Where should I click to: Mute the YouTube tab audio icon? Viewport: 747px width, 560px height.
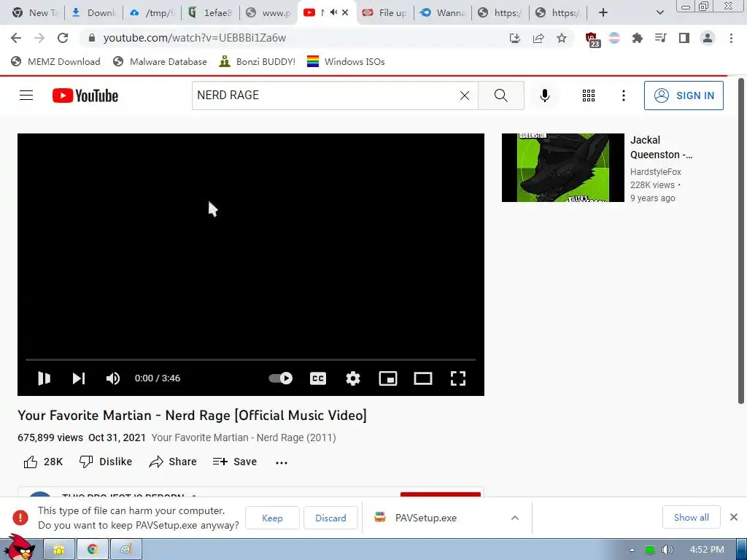pyautogui.click(x=333, y=12)
